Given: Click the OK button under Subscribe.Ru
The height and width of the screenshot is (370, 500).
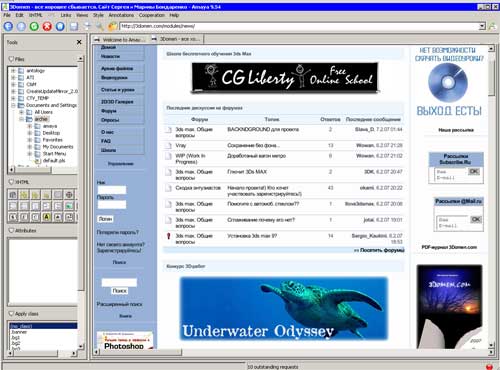Looking at the screenshot, I should tap(474, 171).
